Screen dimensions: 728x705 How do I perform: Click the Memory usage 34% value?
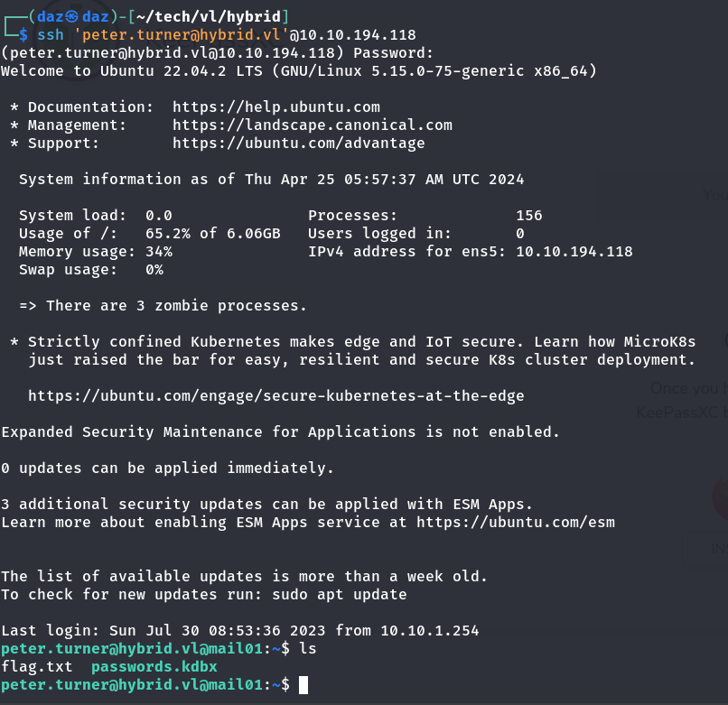158,252
